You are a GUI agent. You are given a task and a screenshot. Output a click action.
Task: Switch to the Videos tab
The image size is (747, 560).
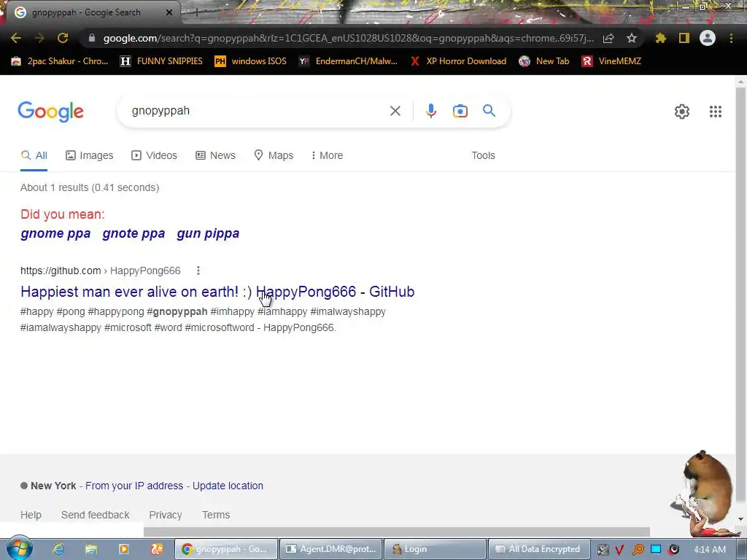point(155,155)
